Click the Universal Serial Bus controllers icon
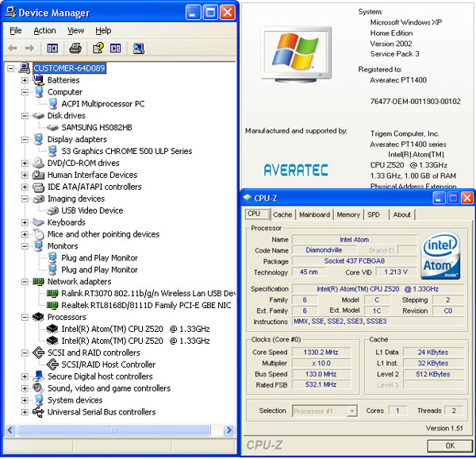This screenshot has width=476, height=459. [x=38, y=412]
